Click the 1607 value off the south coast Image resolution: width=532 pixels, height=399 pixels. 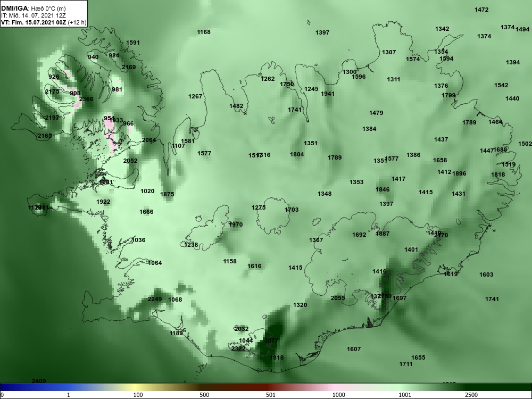coord(354,349)
